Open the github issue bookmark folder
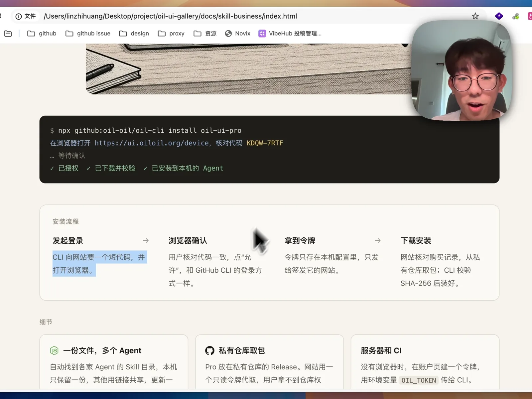 (x=88, y=34)
